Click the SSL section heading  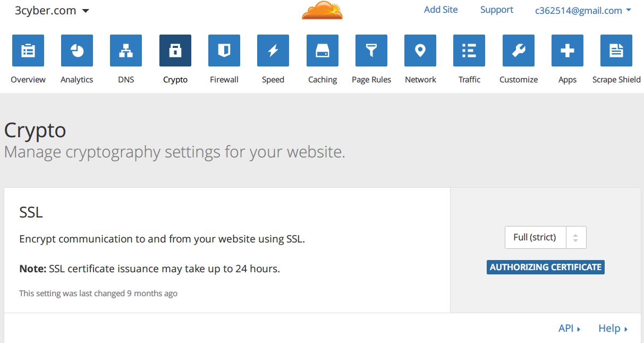31,212
